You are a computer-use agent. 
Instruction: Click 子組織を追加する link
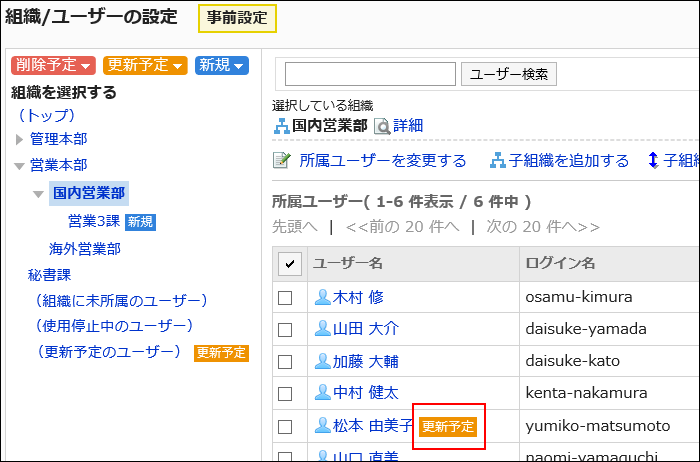point(568,161)
